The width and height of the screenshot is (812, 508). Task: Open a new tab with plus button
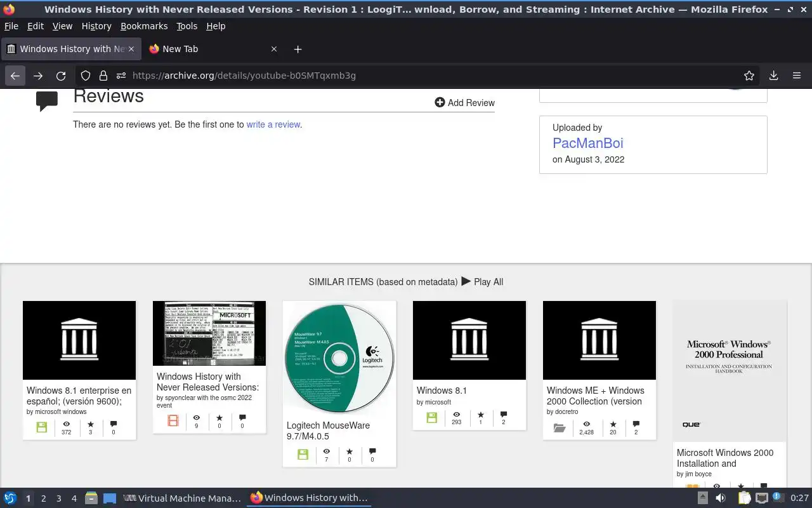pos(298,49)
